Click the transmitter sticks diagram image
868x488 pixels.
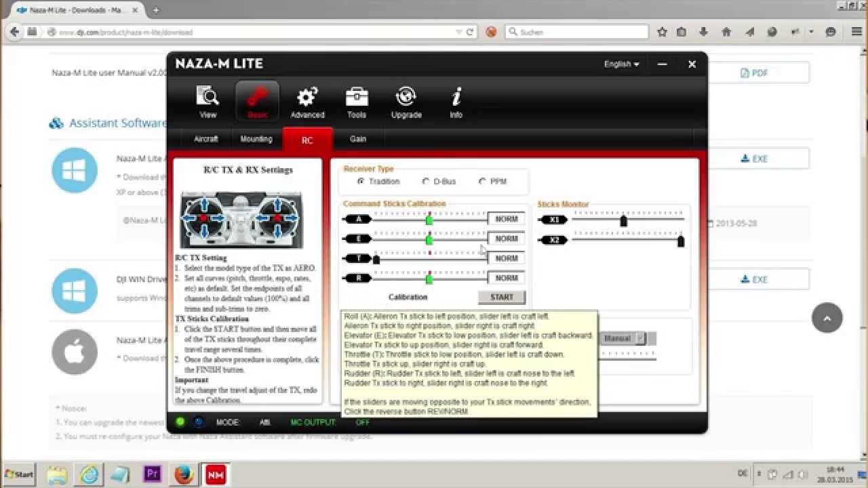coord(241,220)
